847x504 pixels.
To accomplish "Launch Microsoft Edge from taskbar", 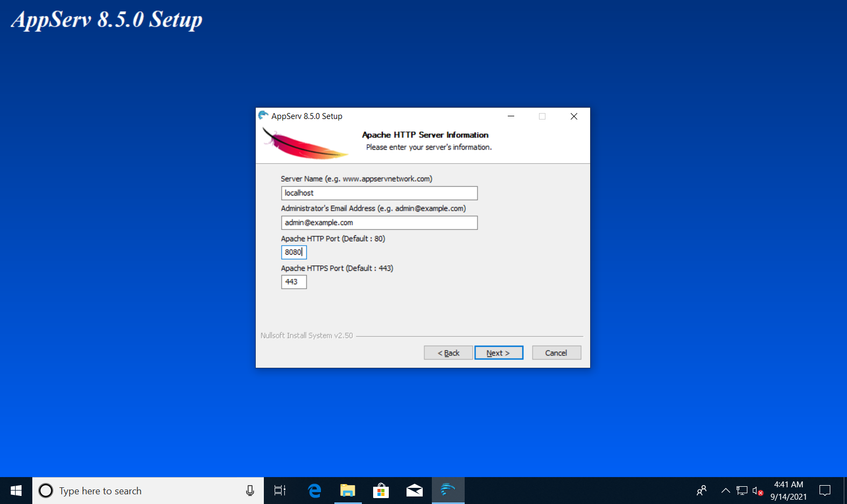I will [x=314, y=491].
